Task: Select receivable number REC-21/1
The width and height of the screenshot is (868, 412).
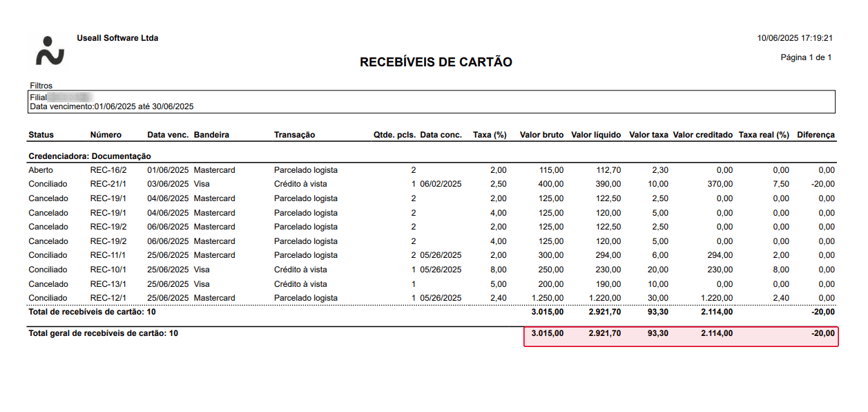Action: pos(108,184)
